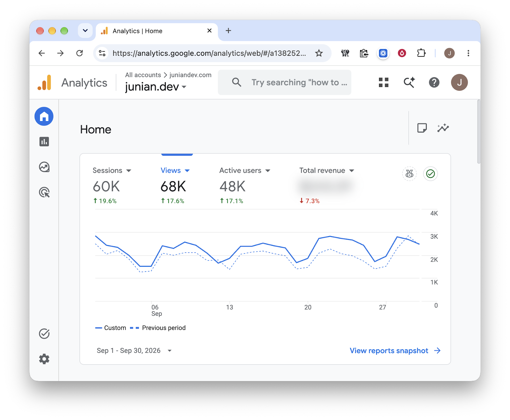The image size is (510, 420).
Task: Click the Previous period legend item
Action: point(158,328)
